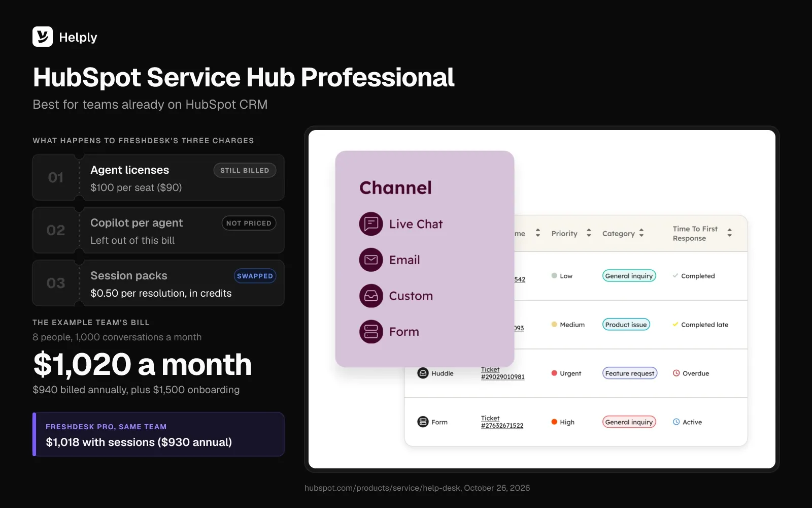Sort by the Priority column arrows
The image size is (812, 508).
[589, 233]
